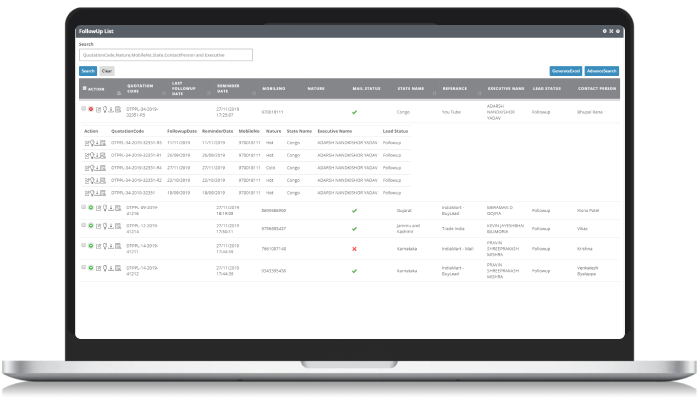Sort by the Quotation Code column

140,88
